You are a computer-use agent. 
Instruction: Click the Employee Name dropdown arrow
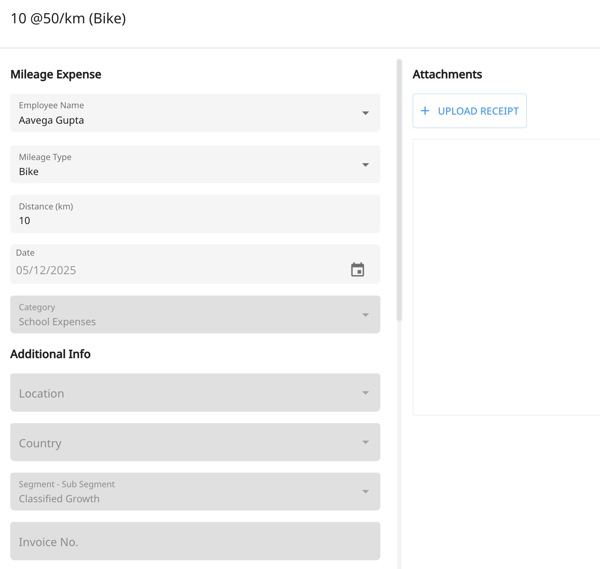point(365,113)
